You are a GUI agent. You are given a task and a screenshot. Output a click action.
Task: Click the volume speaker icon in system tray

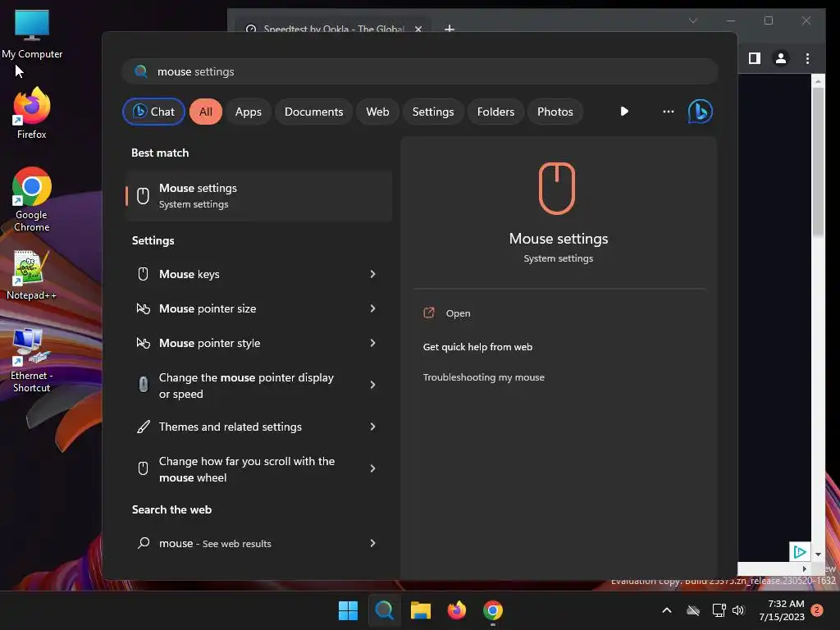pos(738,610)
